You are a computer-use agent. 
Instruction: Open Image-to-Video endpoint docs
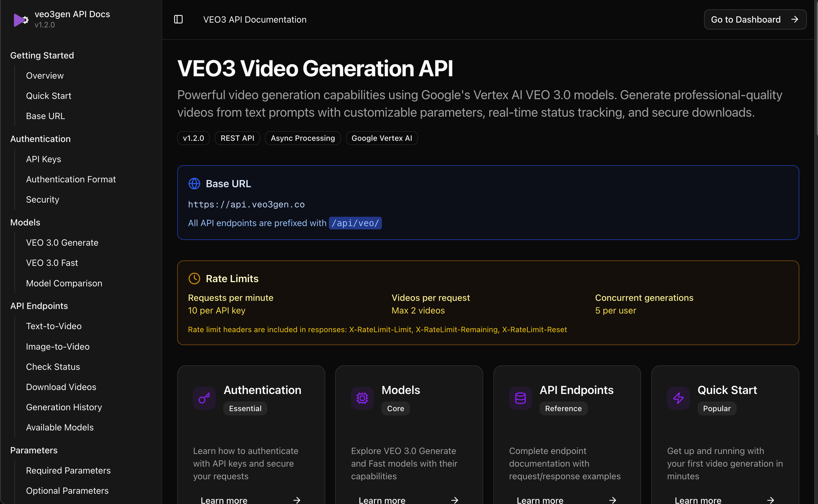click(x=58, y=346)
